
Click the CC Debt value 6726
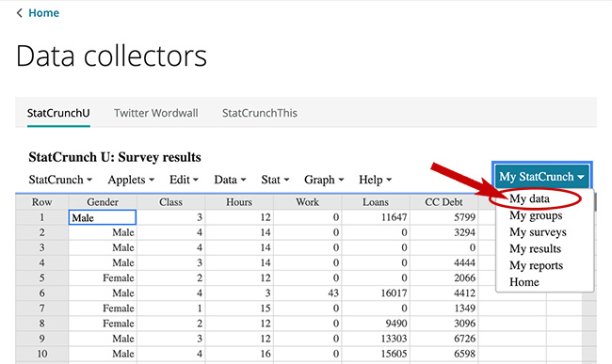click(464, 339)
